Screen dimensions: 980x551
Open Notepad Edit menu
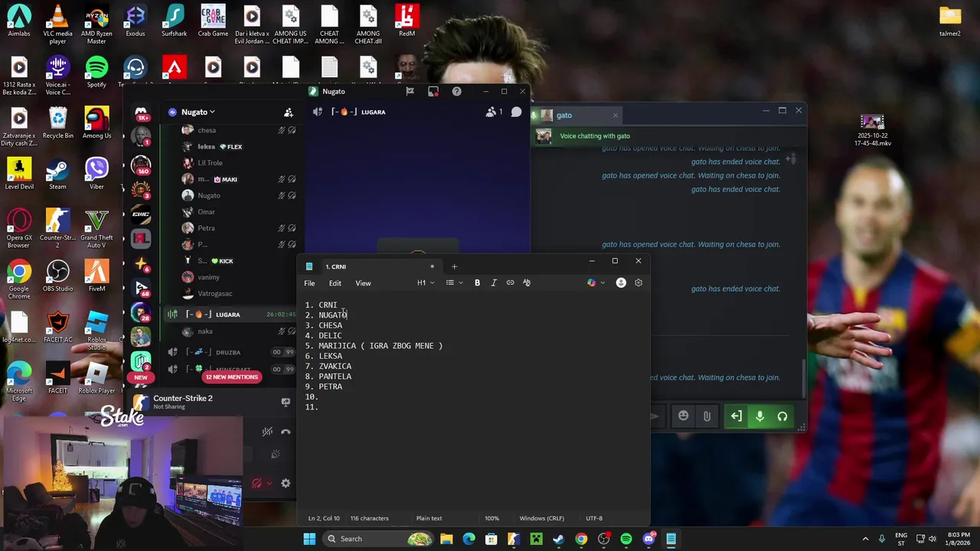click(335, 283)
